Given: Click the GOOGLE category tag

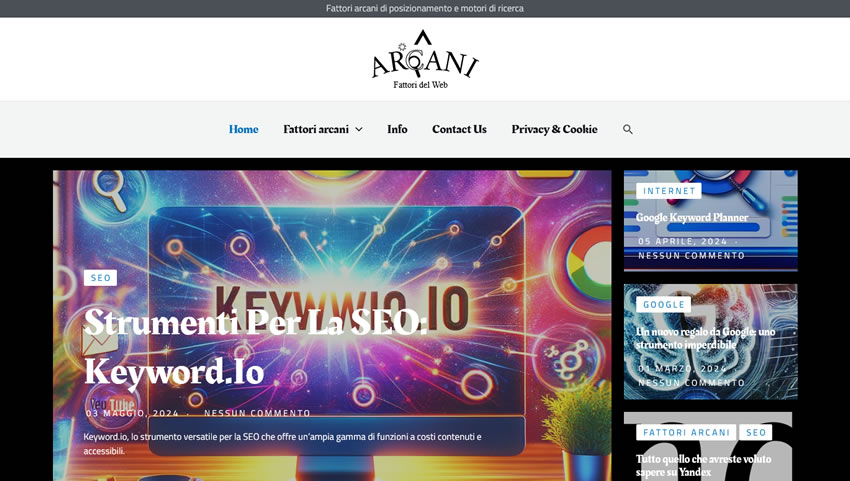Looking at the screenshot, I should pos(664,305).
